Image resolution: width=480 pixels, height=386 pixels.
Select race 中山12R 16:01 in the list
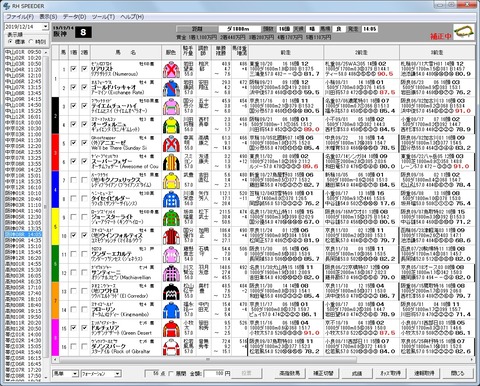pyautogui.click(x=23, y=117)
